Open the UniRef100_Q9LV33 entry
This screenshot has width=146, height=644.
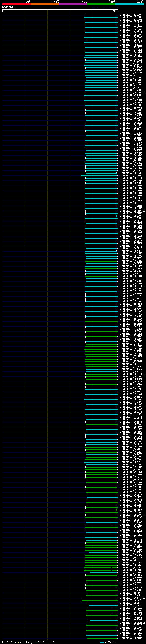(x=131, y=389)
